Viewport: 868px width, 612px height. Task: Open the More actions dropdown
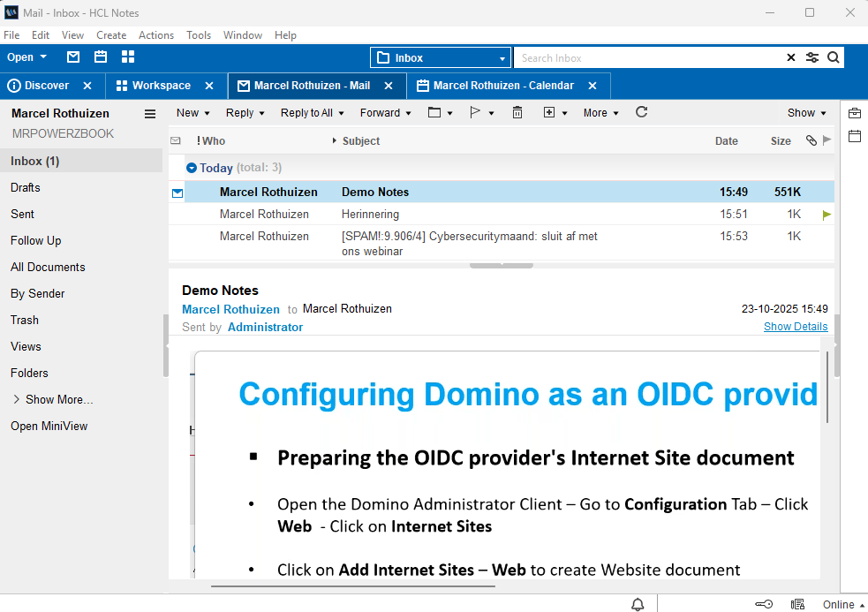click(600, 113)
